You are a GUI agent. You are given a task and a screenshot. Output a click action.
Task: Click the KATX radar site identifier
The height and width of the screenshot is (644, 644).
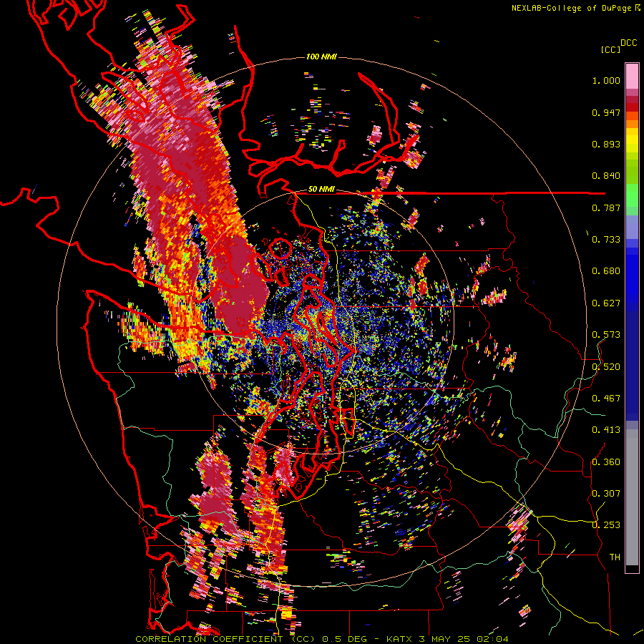coord(401,639)
